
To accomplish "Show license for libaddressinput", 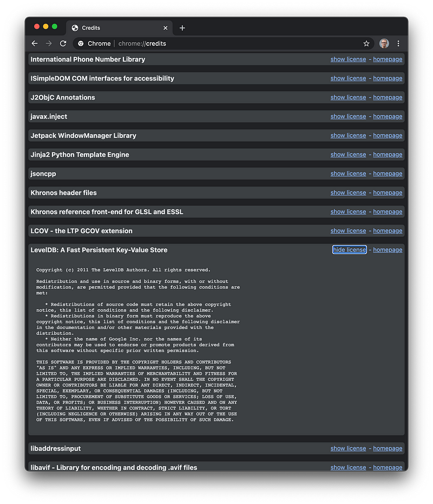I will [348, 448].
